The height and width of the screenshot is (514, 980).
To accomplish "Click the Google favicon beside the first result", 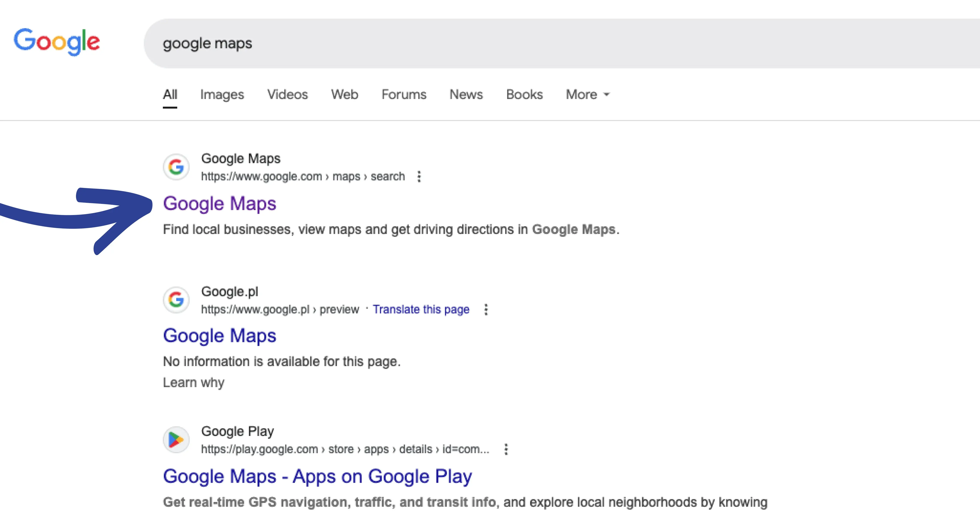I will (176, 167).
